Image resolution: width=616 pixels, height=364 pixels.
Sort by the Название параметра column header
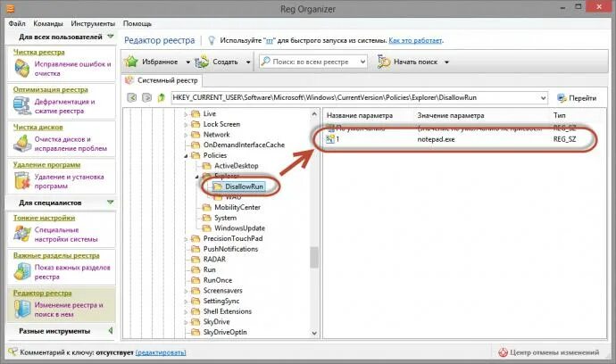(360, 115)
